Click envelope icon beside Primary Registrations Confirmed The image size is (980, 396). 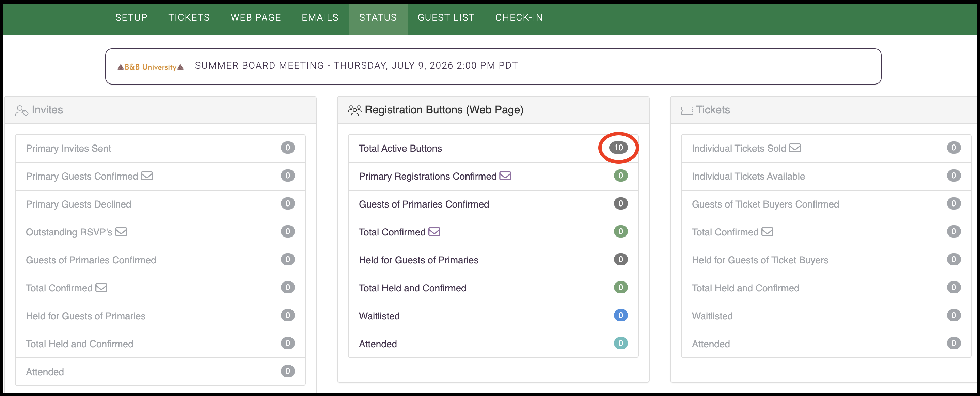point(505,176)
